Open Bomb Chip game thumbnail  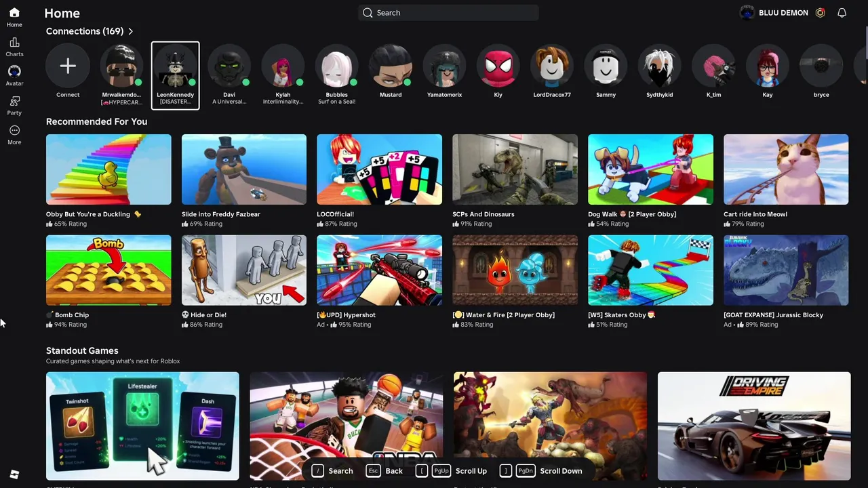(108, 270)
